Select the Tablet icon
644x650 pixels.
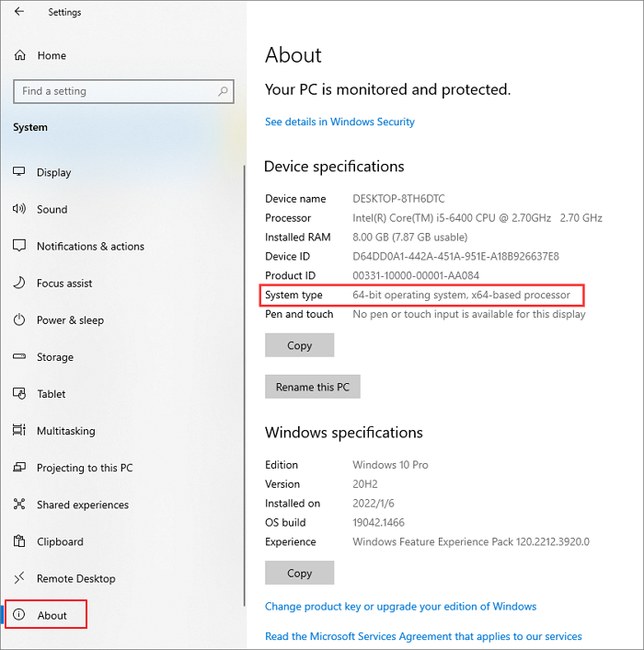(x=19, y=394)
